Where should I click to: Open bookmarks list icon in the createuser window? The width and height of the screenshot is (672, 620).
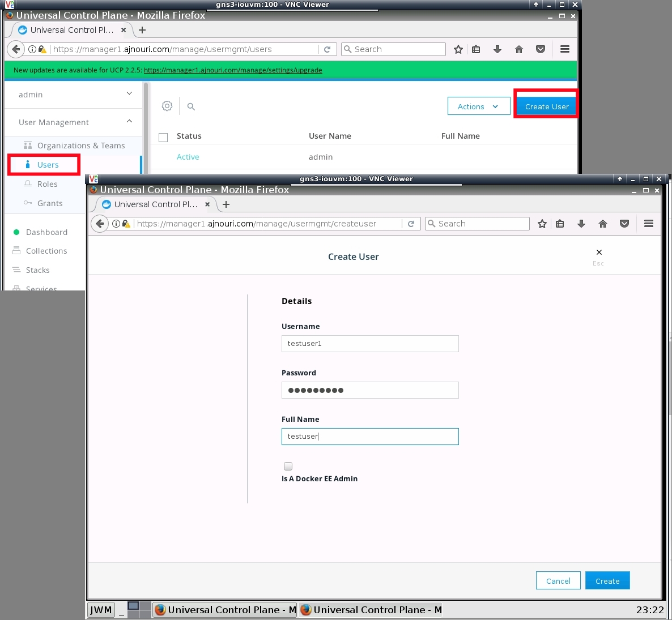[560, 224]
